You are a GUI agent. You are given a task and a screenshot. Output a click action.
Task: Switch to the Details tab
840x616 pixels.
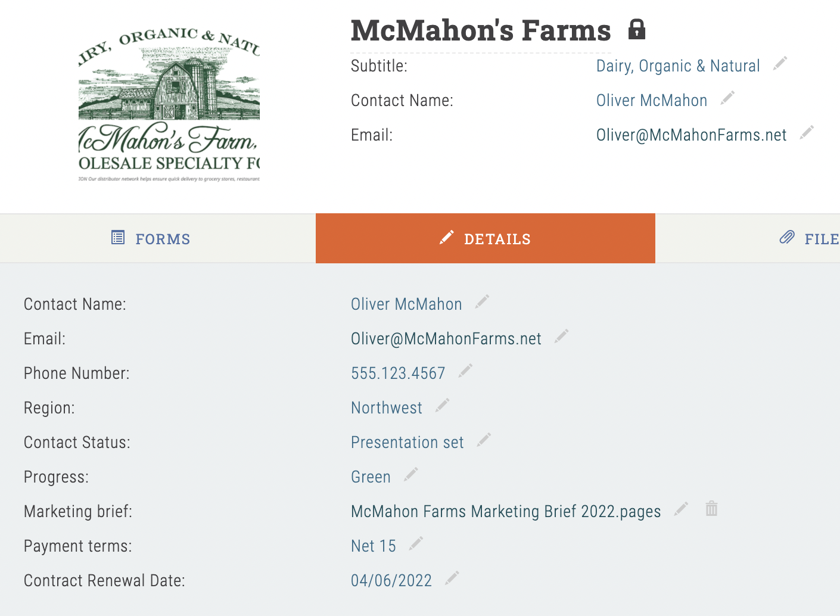coord(485,239)
